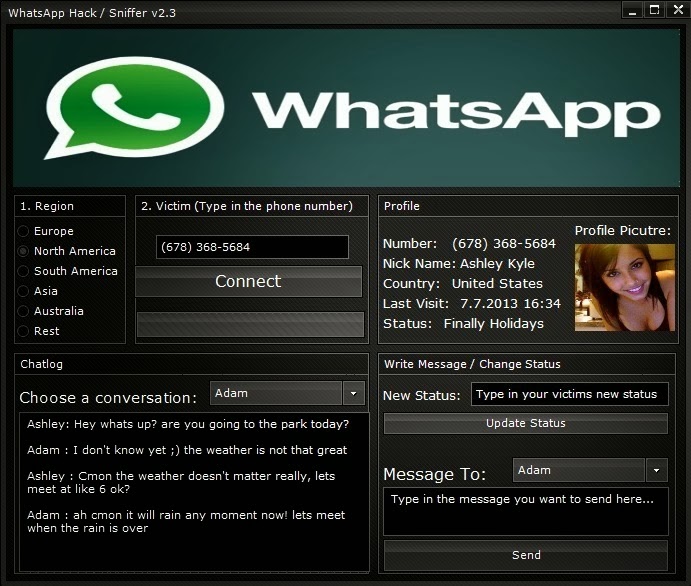Image resolution: width=691 pixels, height=586 pixels.
Task: Click the Send button
Action: (x=526, y=555)
